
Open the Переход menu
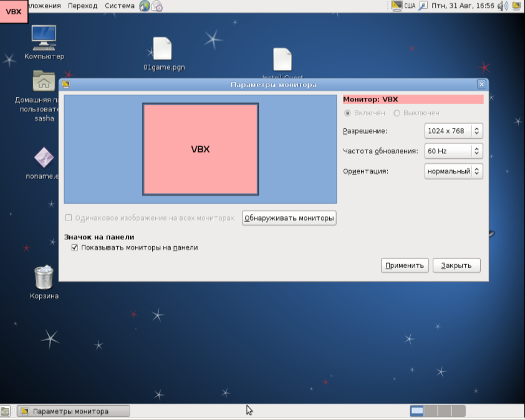point(83,6)
